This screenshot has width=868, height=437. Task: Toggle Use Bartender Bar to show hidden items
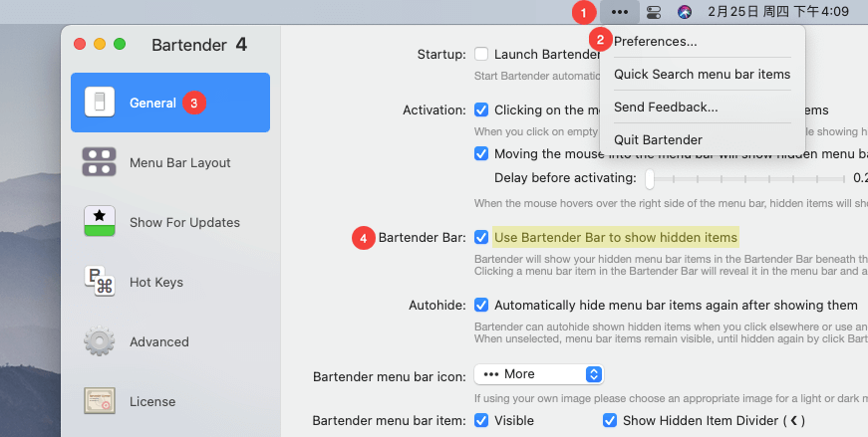coord(481,237)
